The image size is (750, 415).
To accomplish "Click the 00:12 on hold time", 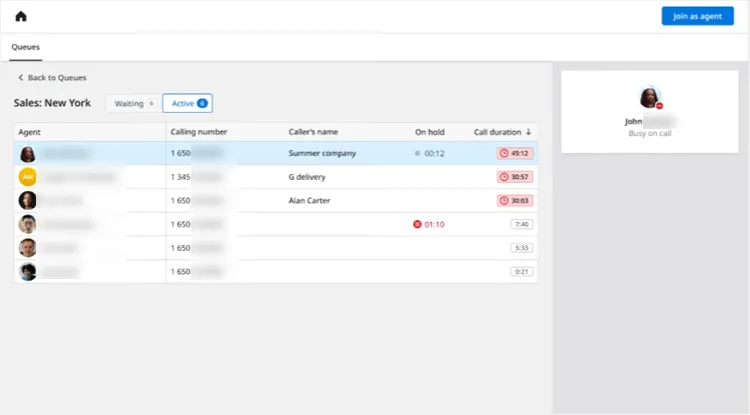I will 434,153.
